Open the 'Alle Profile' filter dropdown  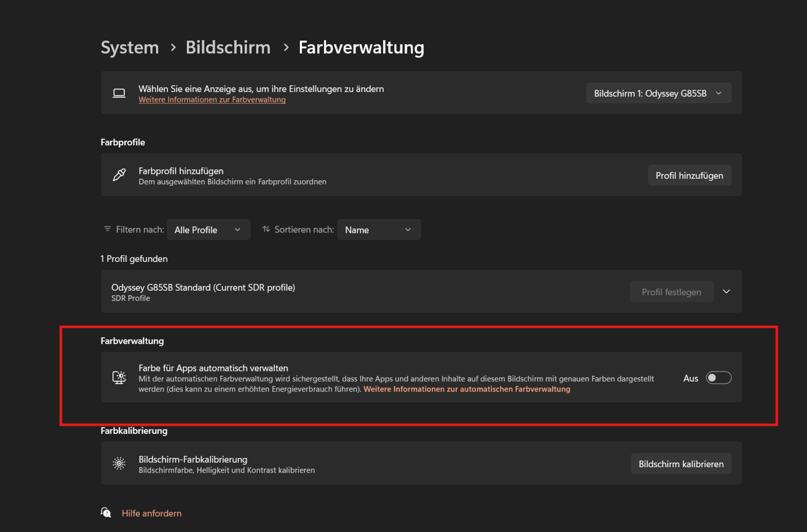point(208,229)
